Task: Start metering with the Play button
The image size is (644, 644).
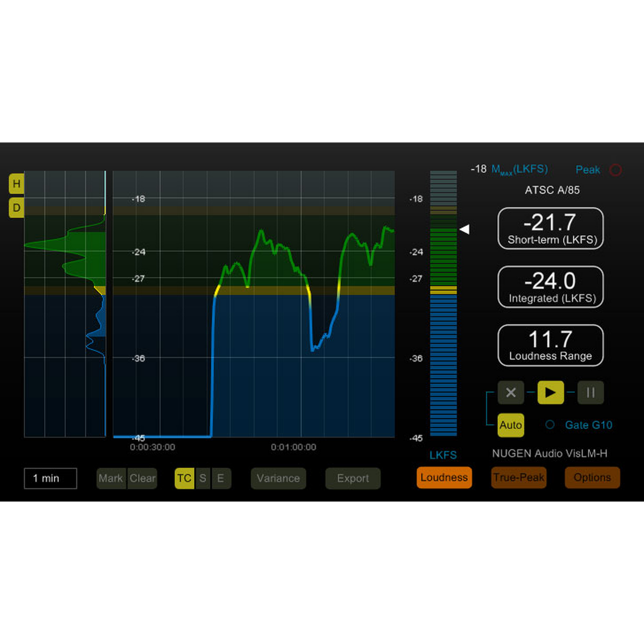Action: [x=551, y=393]
